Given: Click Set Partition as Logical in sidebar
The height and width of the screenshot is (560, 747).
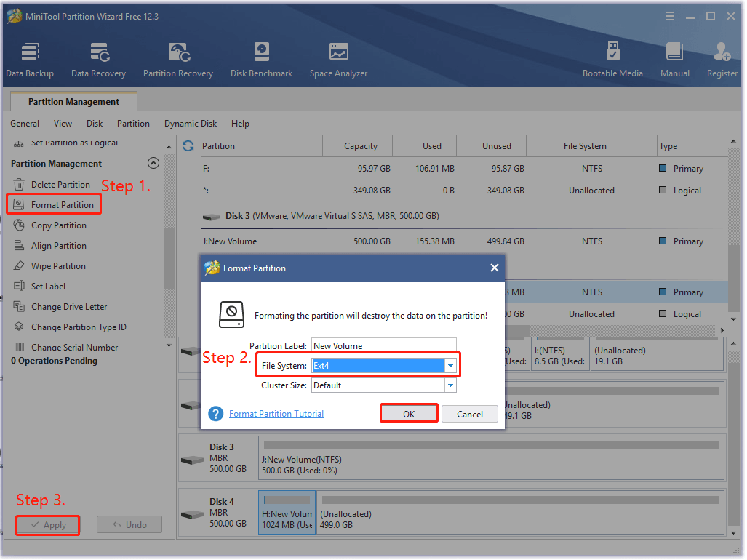Looking at the screenshot, I should 65,143.
